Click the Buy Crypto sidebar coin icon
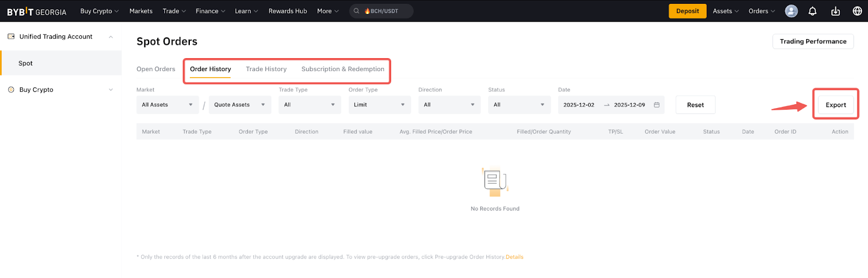The width and height of the screenshot is (868, 278). click(11, 90)
